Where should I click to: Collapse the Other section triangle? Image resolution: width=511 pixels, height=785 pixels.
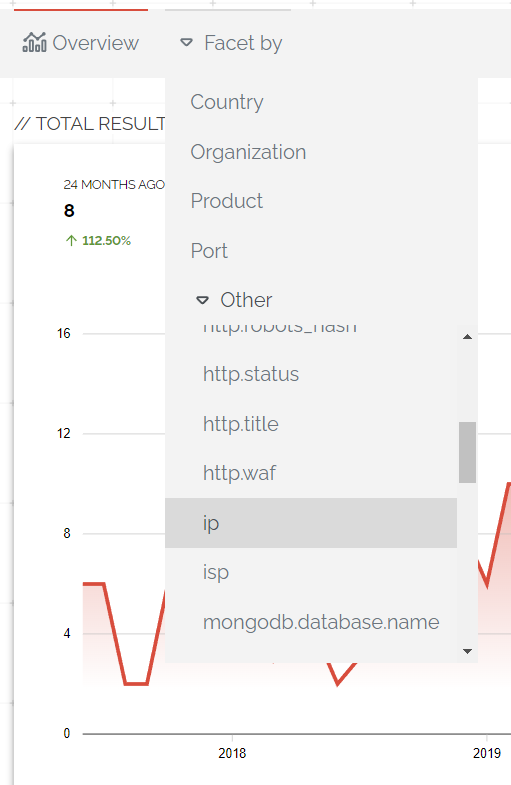[x=202, y=300]
